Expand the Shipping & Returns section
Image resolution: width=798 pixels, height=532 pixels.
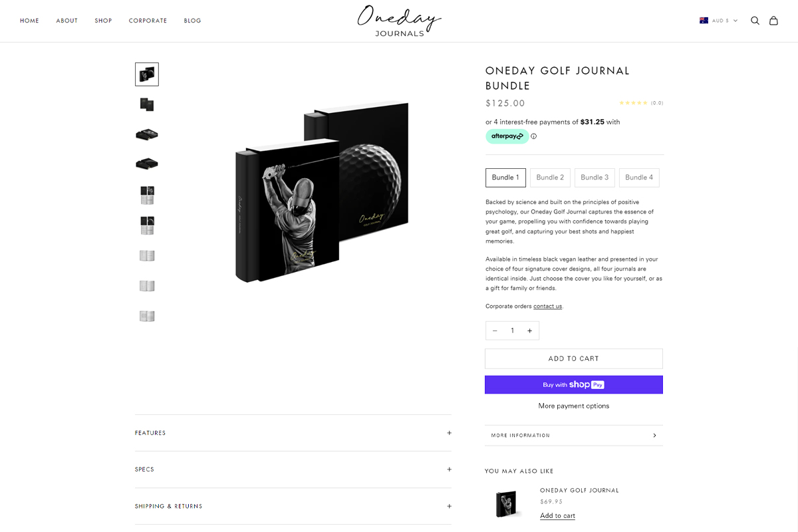tap(293, 506)
